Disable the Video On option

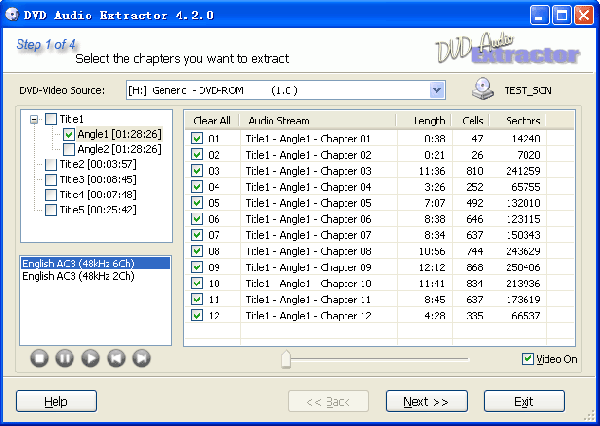[528, 359]
